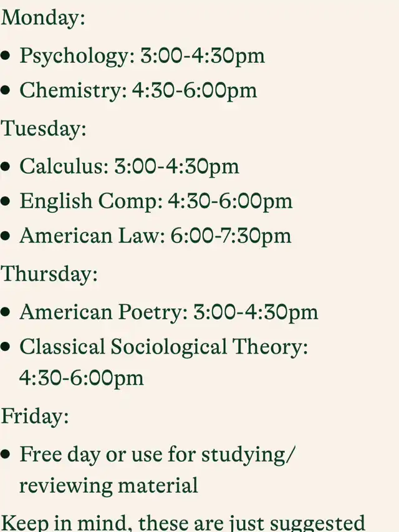Screen dimensions: 399x532
Task: Click the Friday heading
Action: click(x=35, y=416)
